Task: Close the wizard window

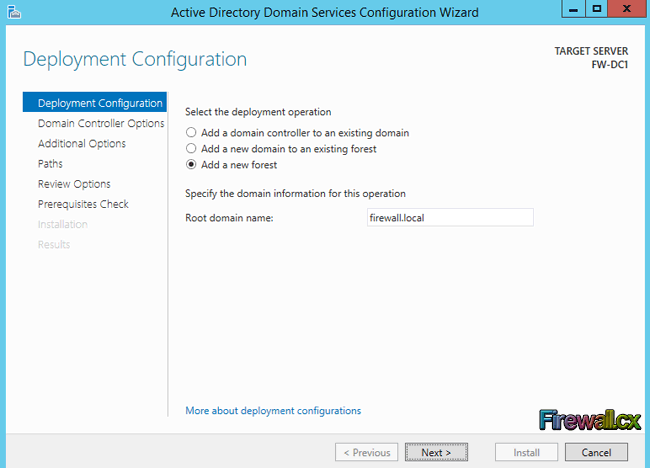Action: point(627,9)
